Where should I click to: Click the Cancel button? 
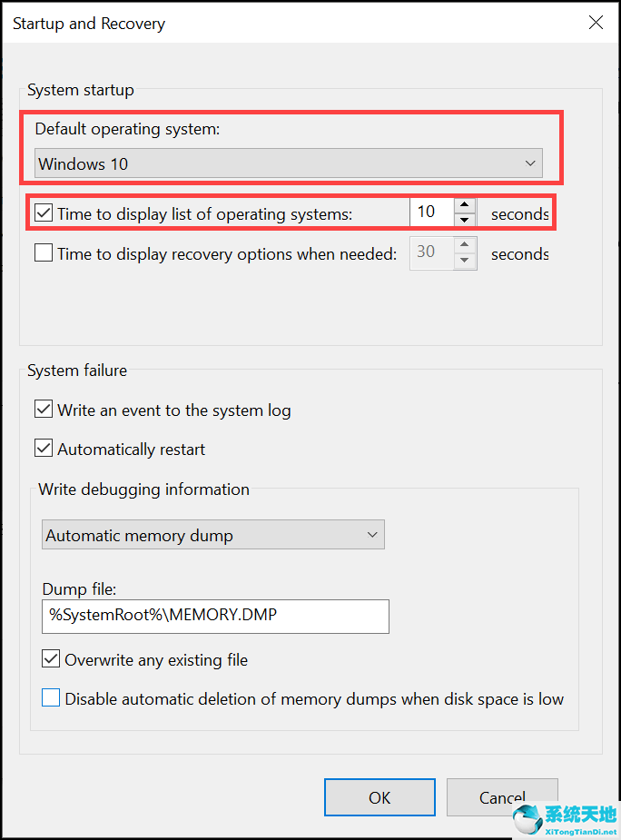click(x=502, y=797)
